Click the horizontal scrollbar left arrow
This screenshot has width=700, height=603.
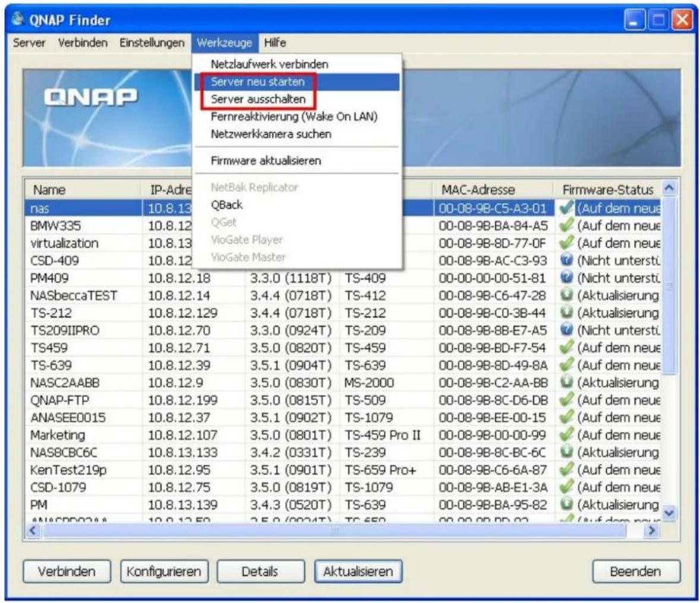[x=33, y=531]
